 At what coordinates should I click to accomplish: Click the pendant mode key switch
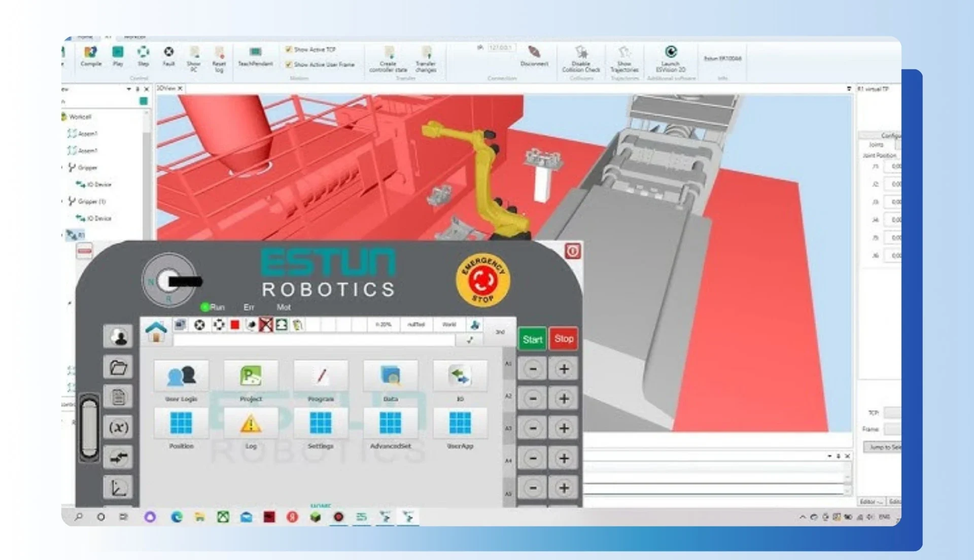point(169,281)
